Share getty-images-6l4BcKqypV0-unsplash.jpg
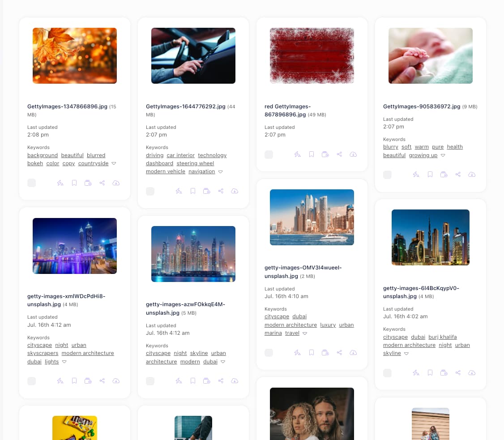The image size is (504, 440). click(x=458, y=373)
